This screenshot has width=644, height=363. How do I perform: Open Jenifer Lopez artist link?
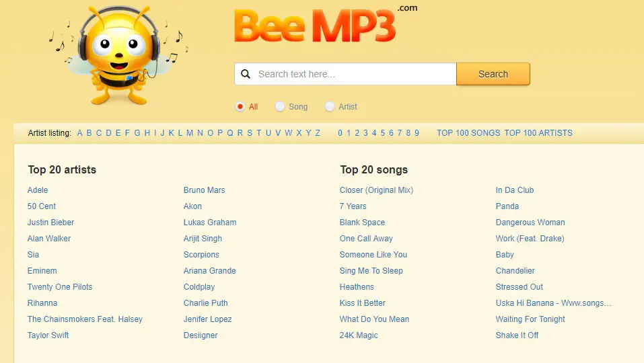tap(207, 319)
